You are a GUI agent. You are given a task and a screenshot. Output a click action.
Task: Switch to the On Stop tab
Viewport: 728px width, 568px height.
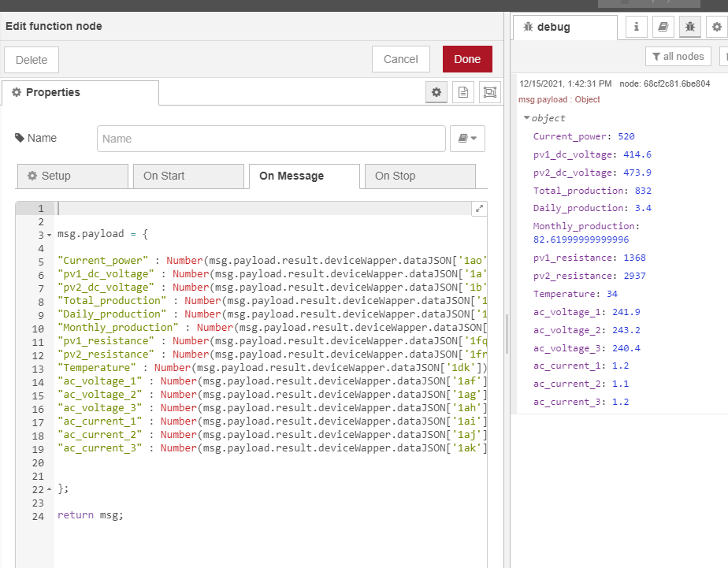420,176
